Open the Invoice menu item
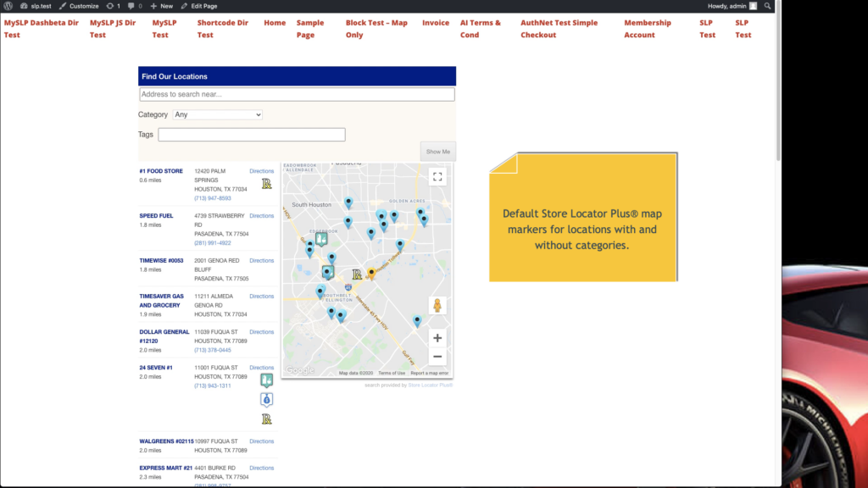Viewport: 868px width, 488px height. [436, 23]
